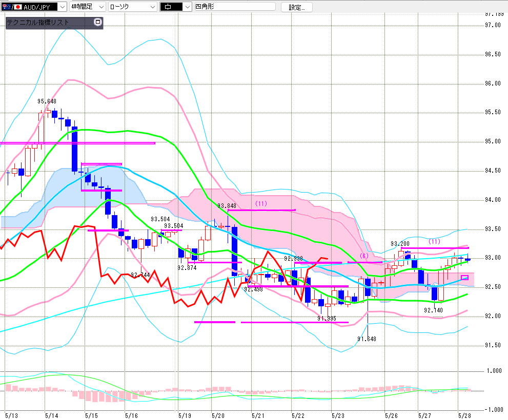Click the 1.000 indicator axis label
508x420 pixels.
494,371
